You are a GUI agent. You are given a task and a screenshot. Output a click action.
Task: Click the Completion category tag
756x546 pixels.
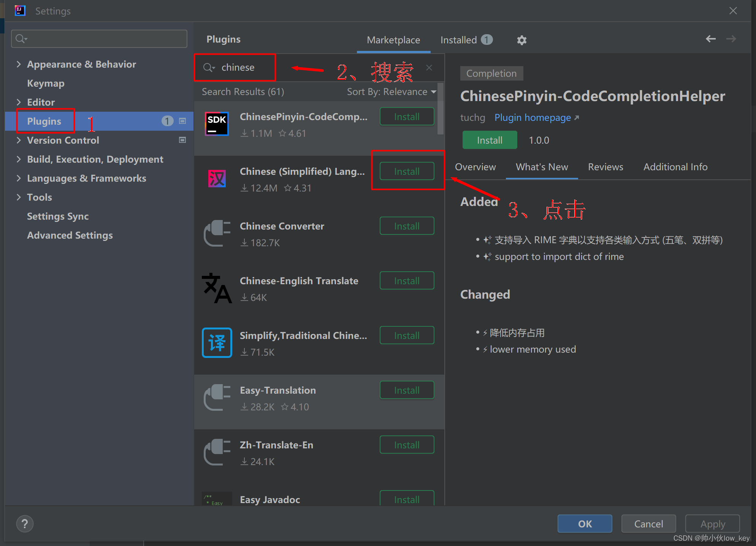491,73
